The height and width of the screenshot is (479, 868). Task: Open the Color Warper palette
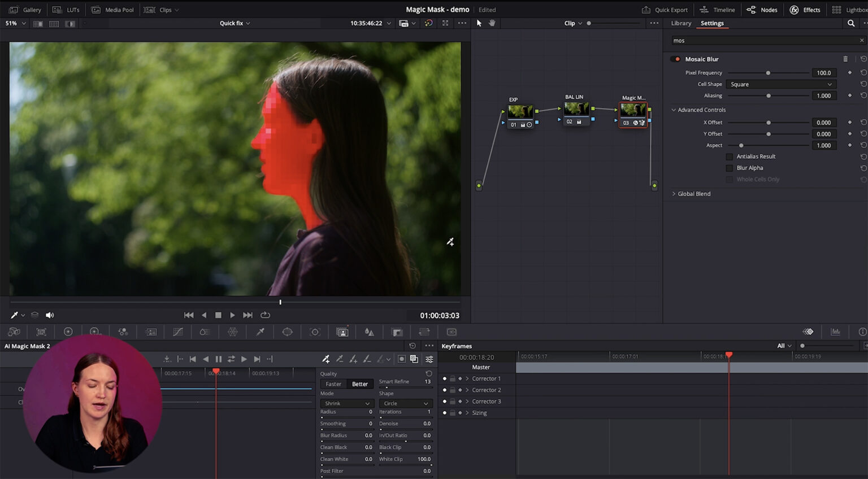click(x=232, y=332)
